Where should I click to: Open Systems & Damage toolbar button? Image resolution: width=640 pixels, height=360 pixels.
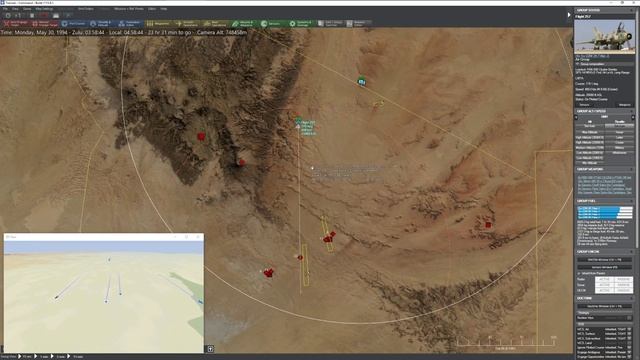coord(302,24)
